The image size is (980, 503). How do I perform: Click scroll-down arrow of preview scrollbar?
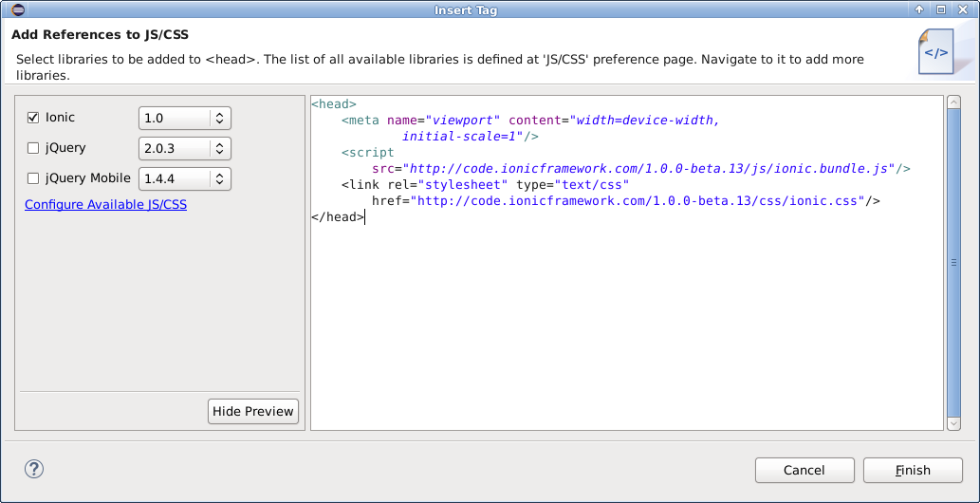coord(953,423)
